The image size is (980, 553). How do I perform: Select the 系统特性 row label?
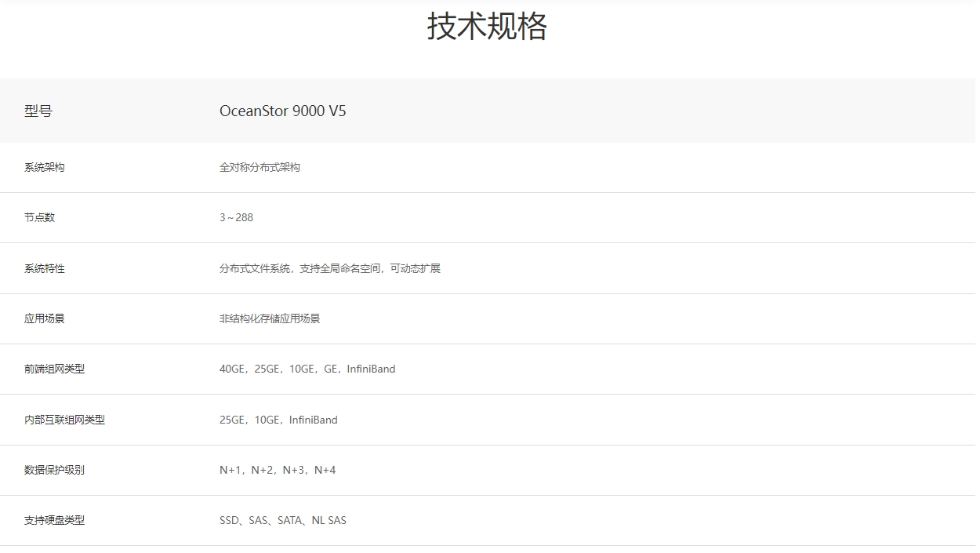click(45, 268)
